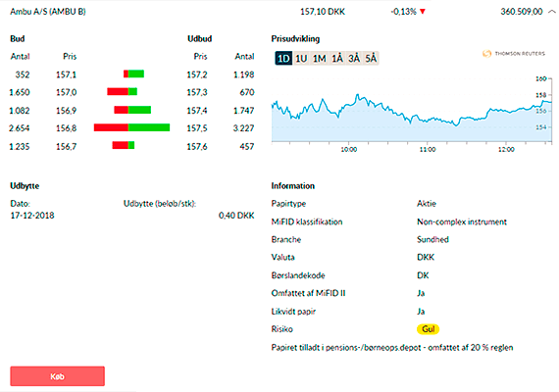The image size is (559, 392).
Task: Click the depth bar for bid 156,7
Action: 124,145
